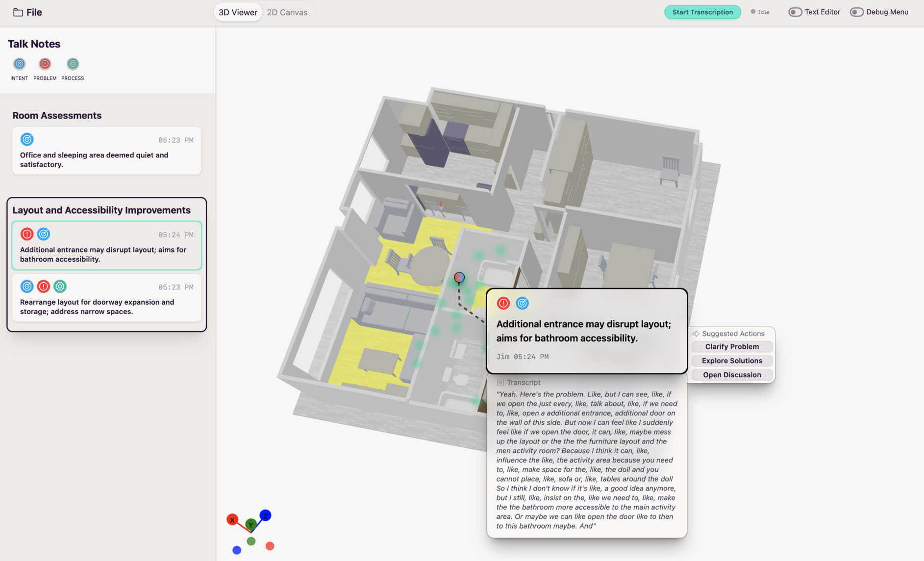Click the Explore Solutions action button
Viewport: 924px width, 561px height.
coord(731,361)
